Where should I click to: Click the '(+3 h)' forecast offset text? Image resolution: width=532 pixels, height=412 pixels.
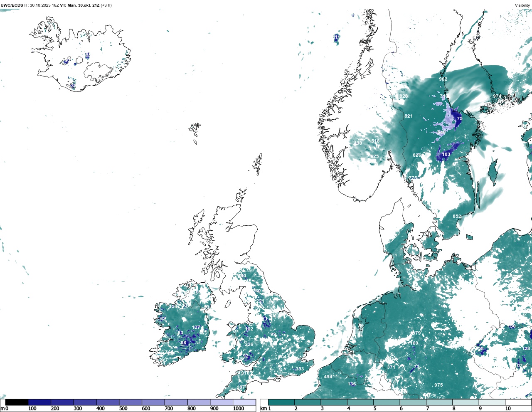click(106, 5)
